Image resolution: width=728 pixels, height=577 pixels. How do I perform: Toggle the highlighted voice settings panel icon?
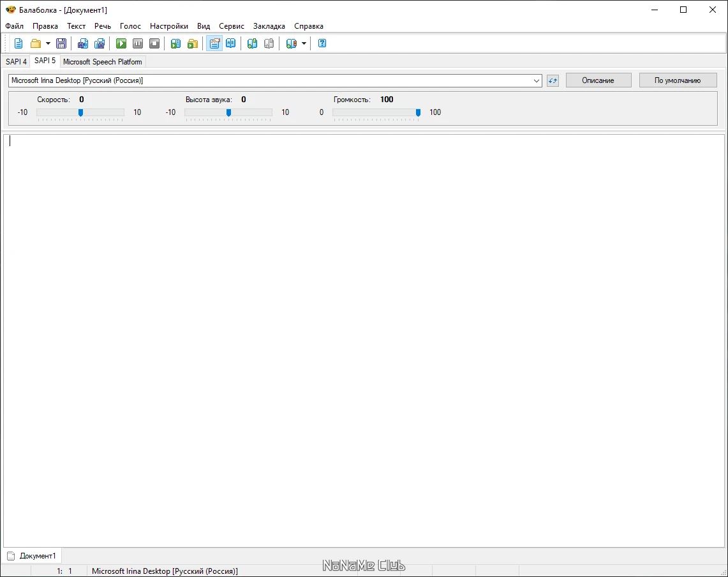pyautogui.click(x=214, y=43)
